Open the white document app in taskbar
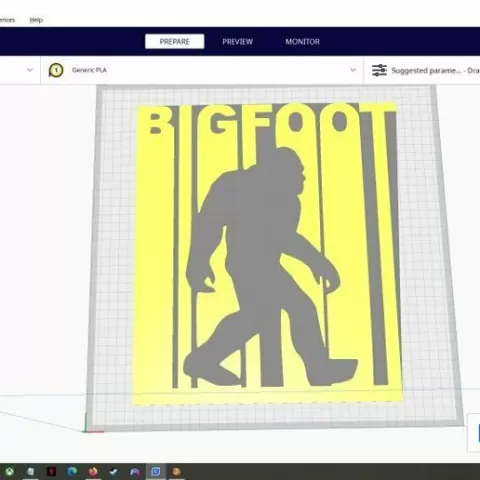The width and height of the screenshot is (480, 480). pyautogui.click(x=30, y=472)
